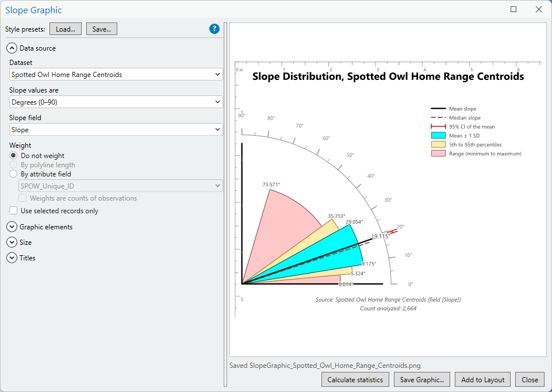Expand the Size section
Image resolution: width=552 pixels, height=392 pixels.
(11, 243)
